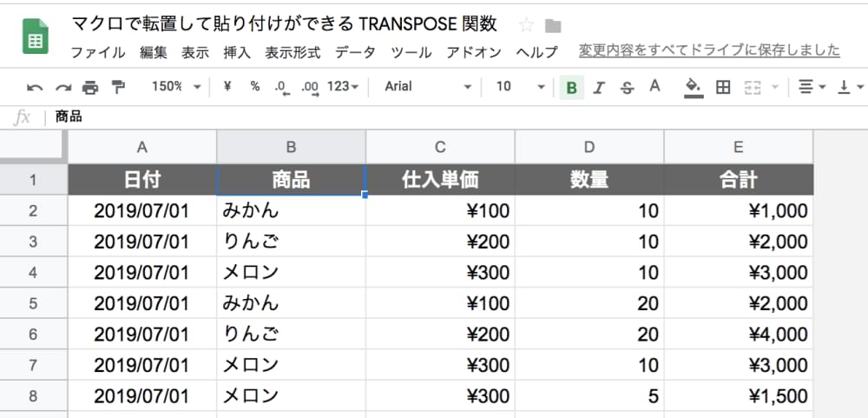The width and height of the screenshot is (868, 418).
Task: Select the 合計 header cell
Action: (x=739, y=180)
